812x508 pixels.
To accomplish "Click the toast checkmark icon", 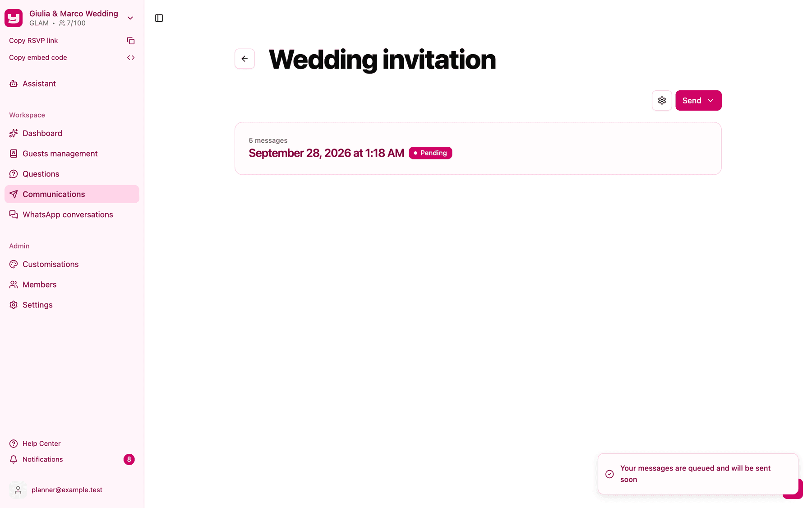I will point(609,474).
